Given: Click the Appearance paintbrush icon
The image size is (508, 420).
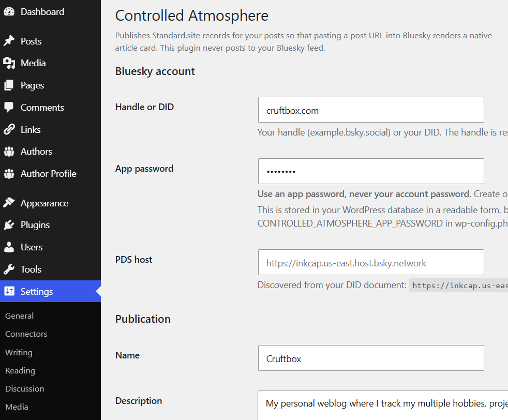Looking at the screenshot, I should pos(9,203).
